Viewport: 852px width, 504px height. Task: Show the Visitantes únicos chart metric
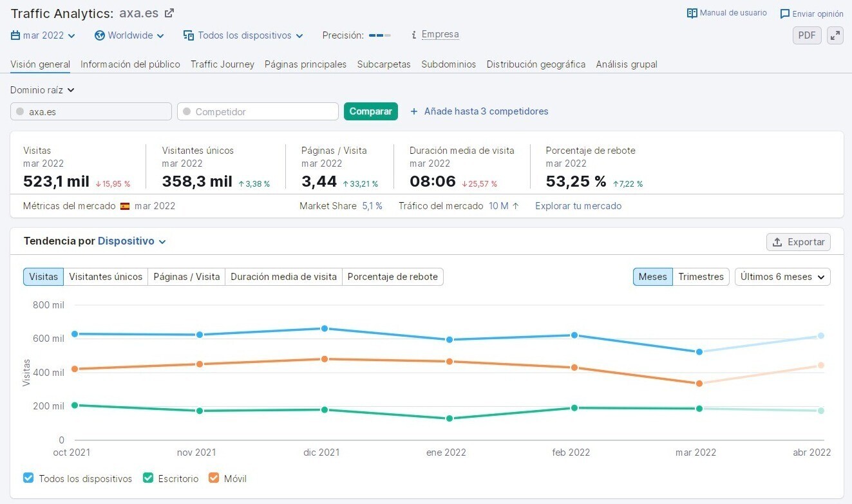click(x=106, y=277)
